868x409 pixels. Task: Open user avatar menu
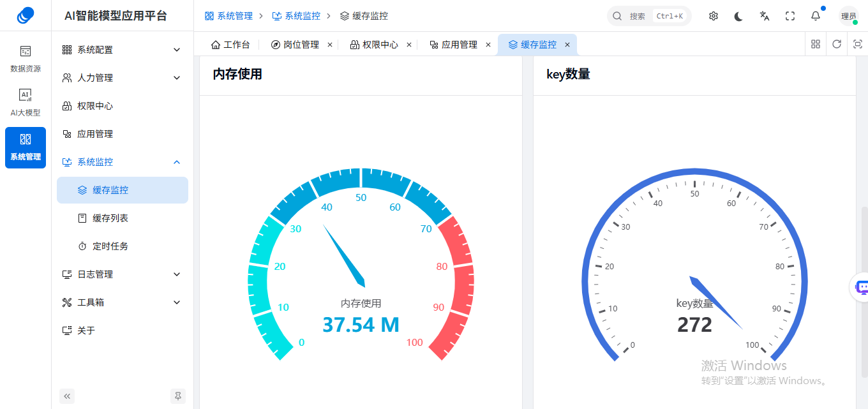849,16
